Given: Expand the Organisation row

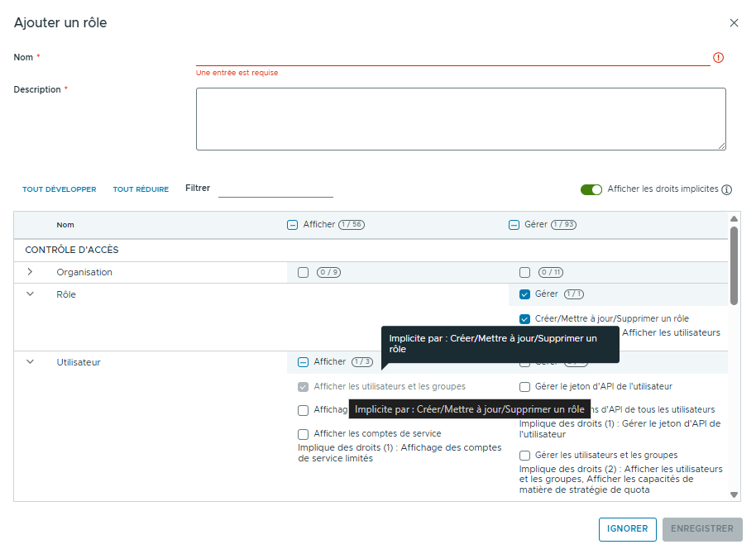Looking at the screenshot, I should pyautogui.click(x=31, y=272).
